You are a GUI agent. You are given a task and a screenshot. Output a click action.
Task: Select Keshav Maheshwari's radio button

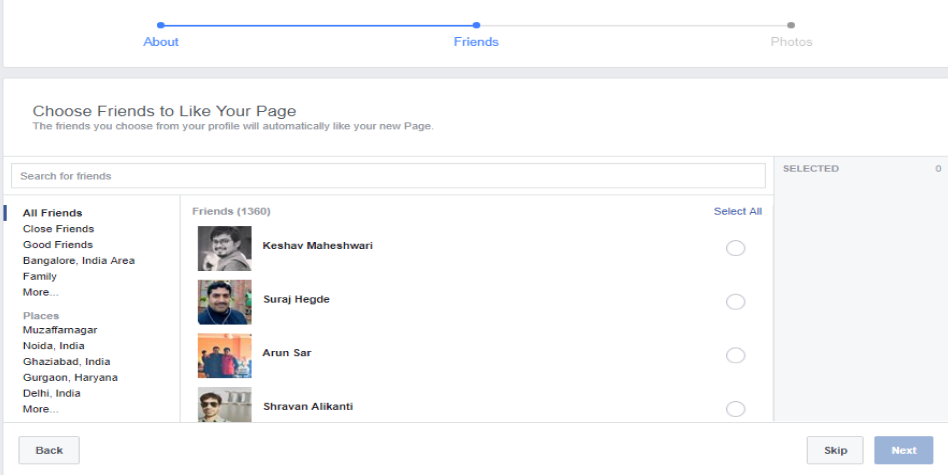tap(735, 248)
